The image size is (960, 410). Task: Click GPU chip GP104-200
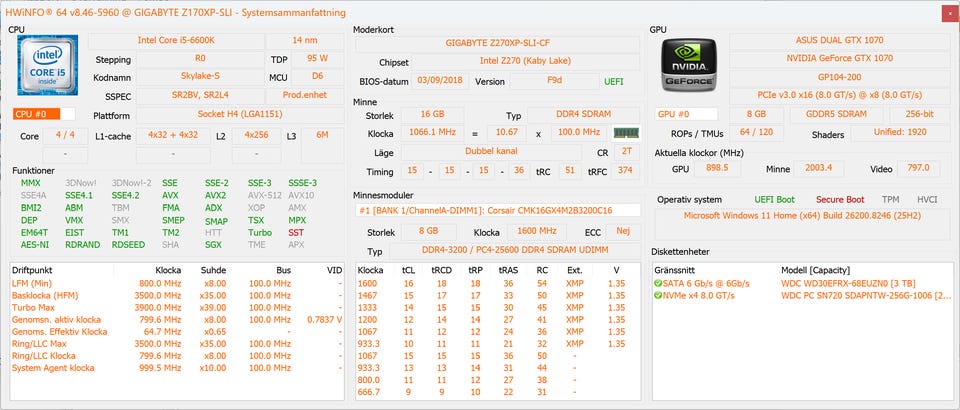tap(839, 78)
